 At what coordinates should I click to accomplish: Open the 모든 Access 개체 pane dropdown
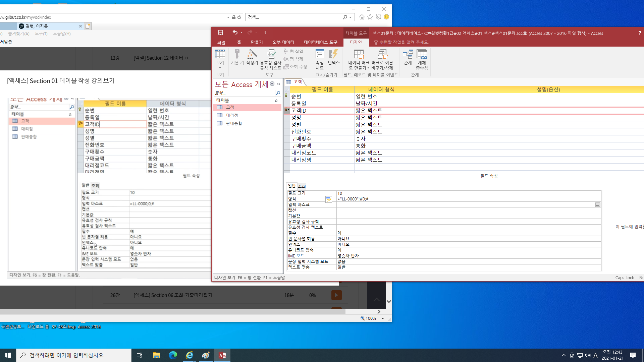272,84
